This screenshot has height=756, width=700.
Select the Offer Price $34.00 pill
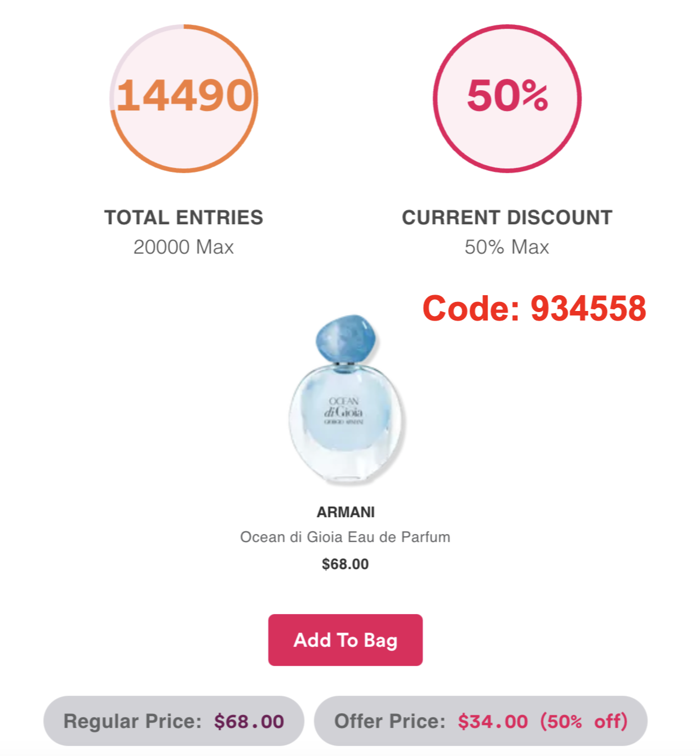(480, 721)
